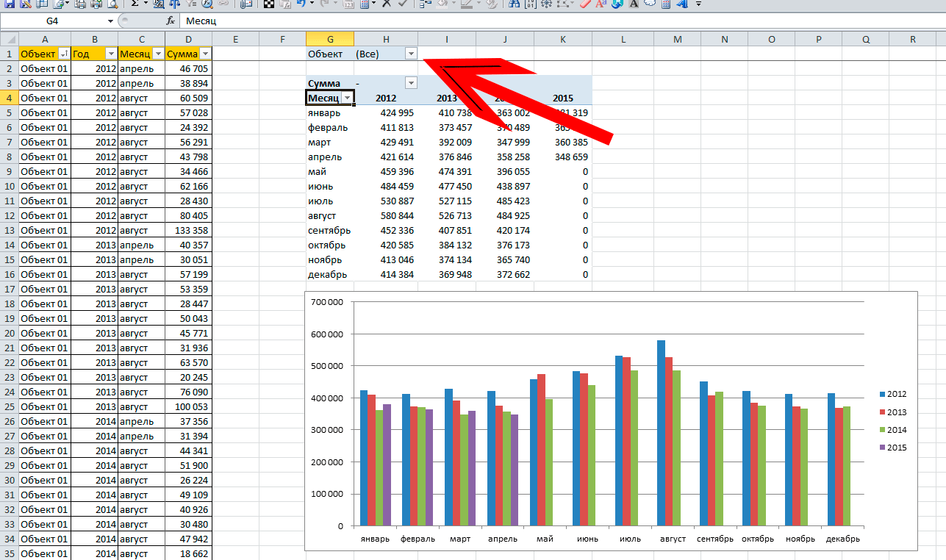Click the Save icon in the toolbar

[9, 4]
